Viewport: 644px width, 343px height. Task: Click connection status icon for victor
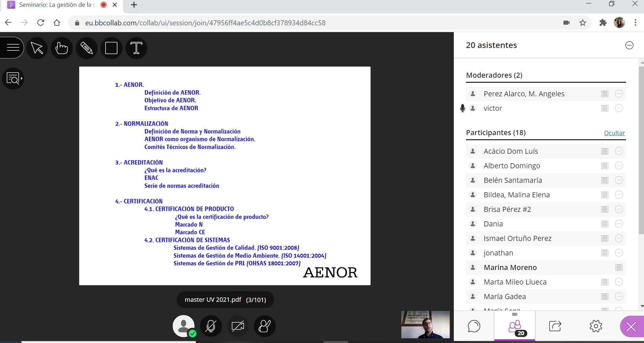click(605, 108)
